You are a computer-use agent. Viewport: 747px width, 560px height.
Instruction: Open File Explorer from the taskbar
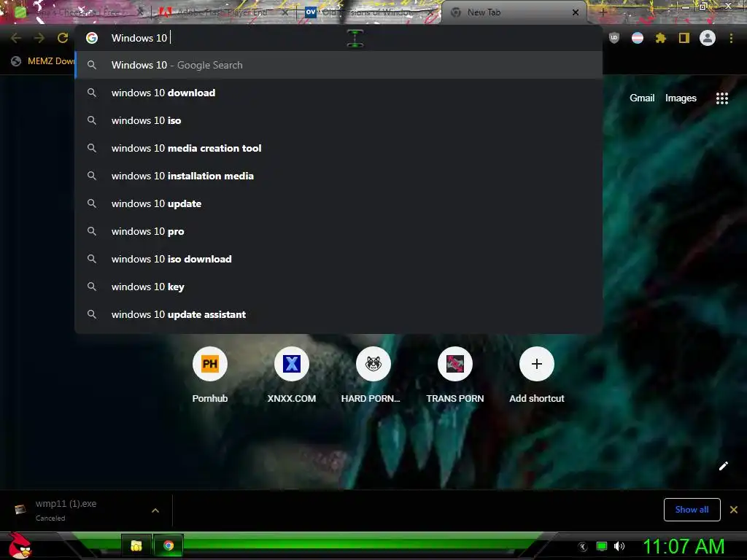coord(136,545)
